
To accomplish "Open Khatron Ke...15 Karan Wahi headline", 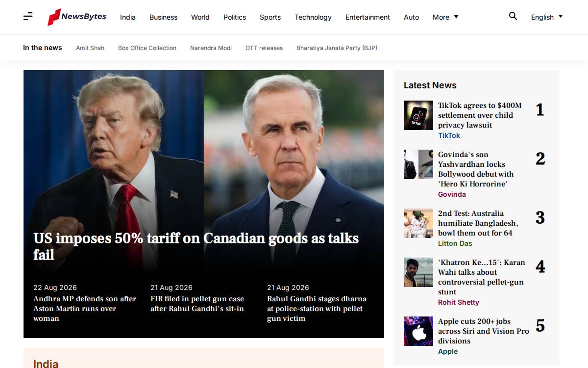I will click(481, 277).
